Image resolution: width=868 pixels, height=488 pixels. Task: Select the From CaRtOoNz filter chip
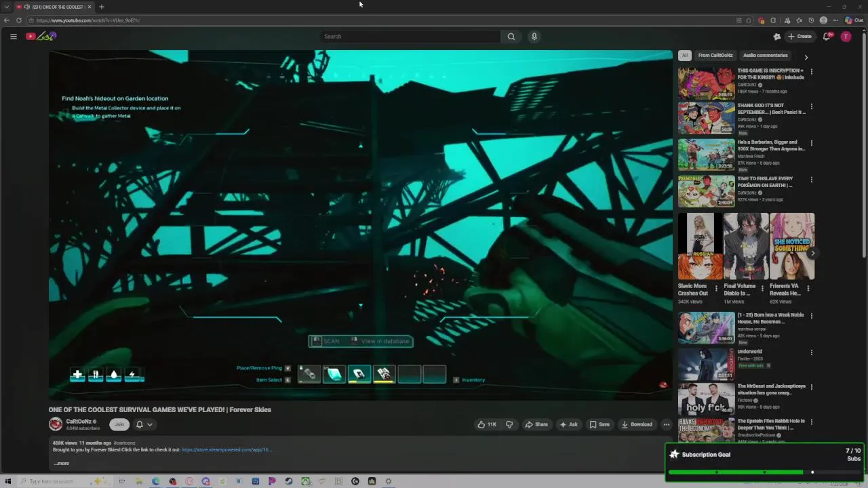715,56
